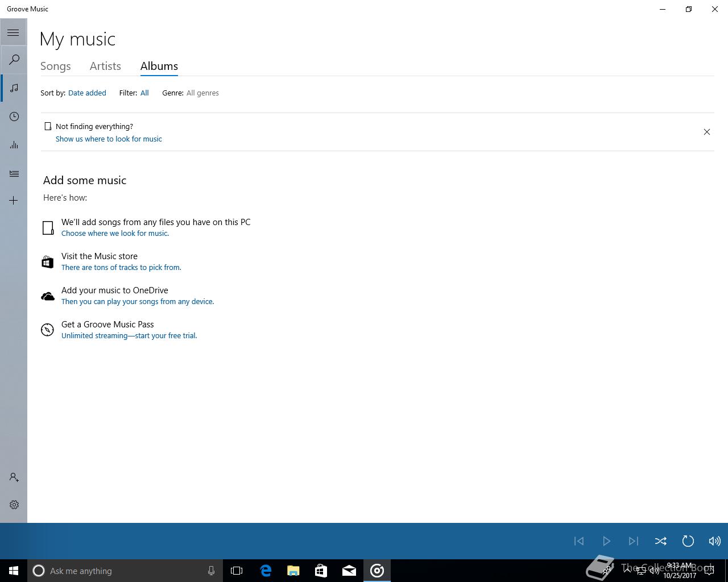
Task: Skip to previous track
Action: click(579, 541)
